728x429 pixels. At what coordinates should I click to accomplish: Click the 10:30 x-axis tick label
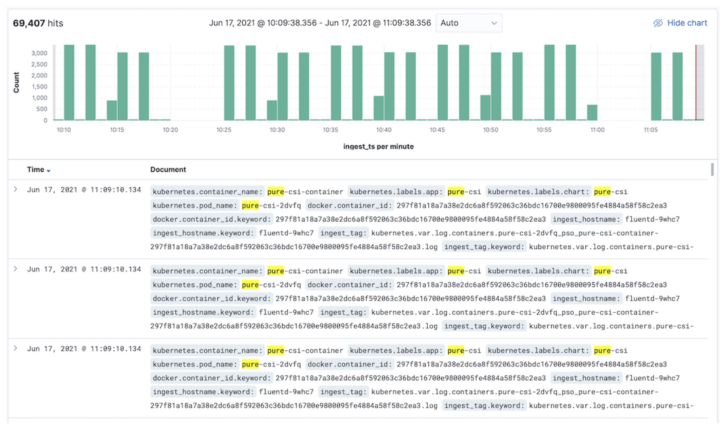tap(277, 130)
